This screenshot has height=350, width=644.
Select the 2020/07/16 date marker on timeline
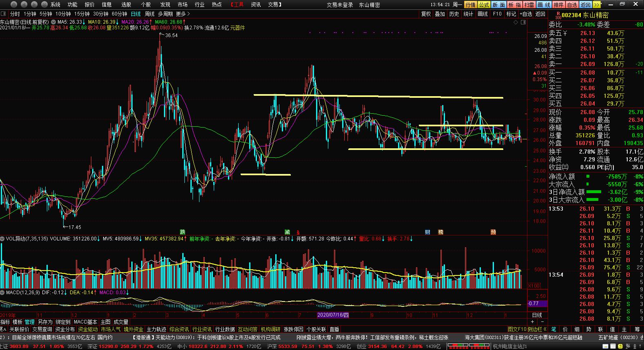pyautogui.click(x=333, y=315)
